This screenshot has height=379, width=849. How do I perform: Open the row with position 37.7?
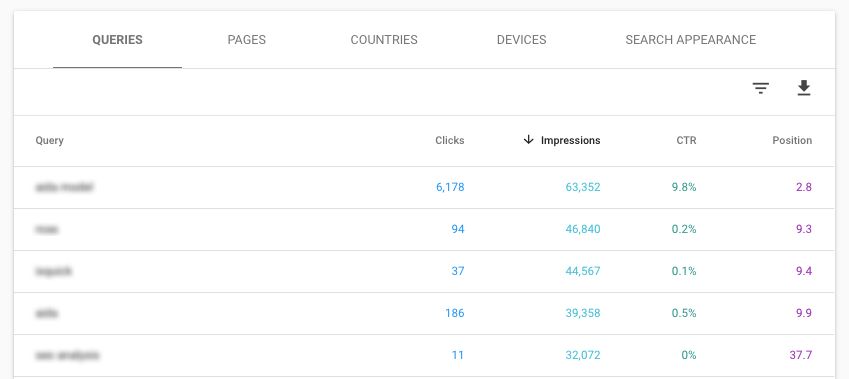pos(424,356)
